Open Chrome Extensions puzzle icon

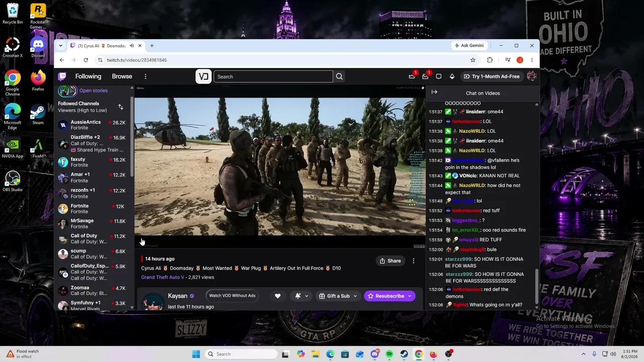click(490, 60)
